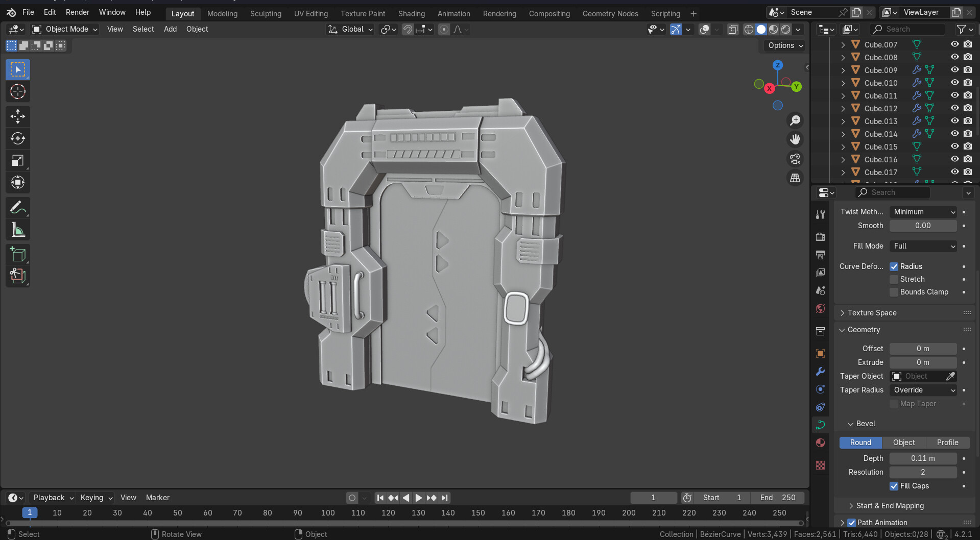Open Modifier Properties with the wrench icon
Viewport: 980px width, 540px height.
[820, 372]
